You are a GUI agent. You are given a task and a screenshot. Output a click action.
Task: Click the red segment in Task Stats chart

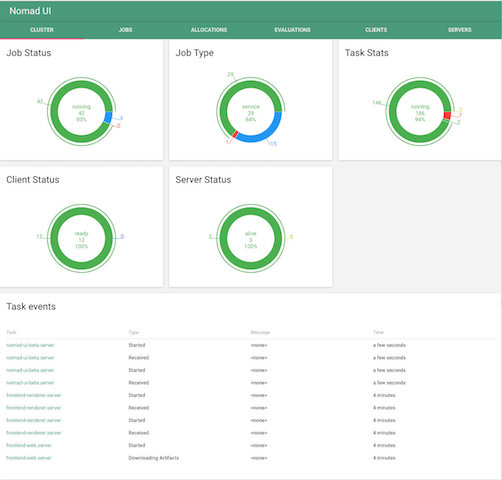[x=447, y=116]
